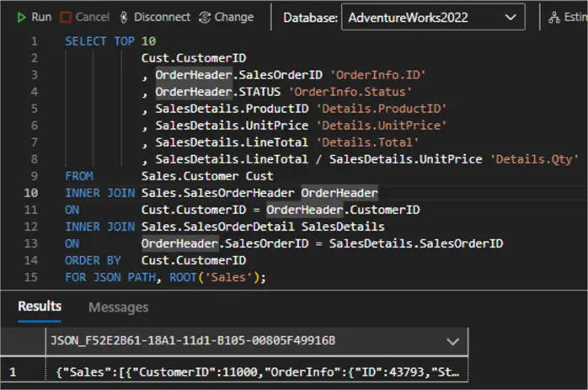Click line number 10 in the gutter
Viewport: 588px width, 390px height.
(x=31, y=193)
